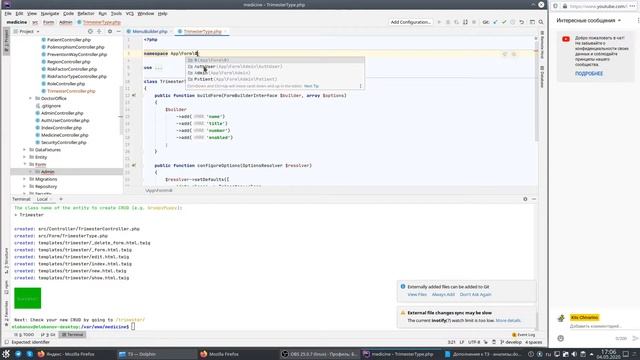The width and height of the screenshot is (640, 360).
Task: Choose Admin completion suggestion
Action: click(275, 73)
